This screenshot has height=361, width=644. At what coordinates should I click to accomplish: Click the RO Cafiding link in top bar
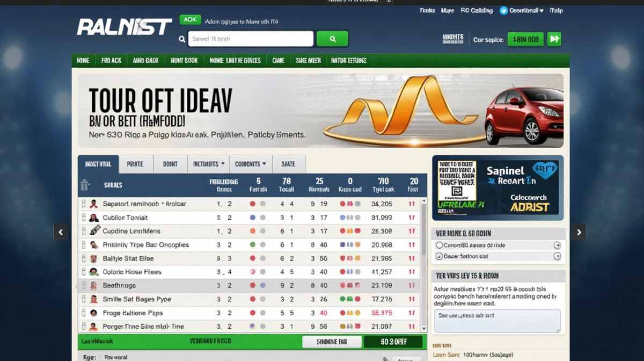coord(477,10)
